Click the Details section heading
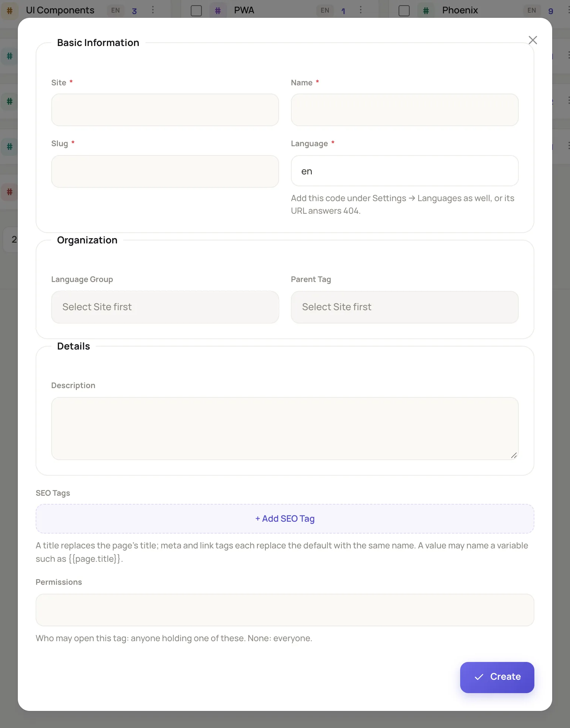This screenshot has width=570, height=728. pyautogui.click(x=73, y=346)
